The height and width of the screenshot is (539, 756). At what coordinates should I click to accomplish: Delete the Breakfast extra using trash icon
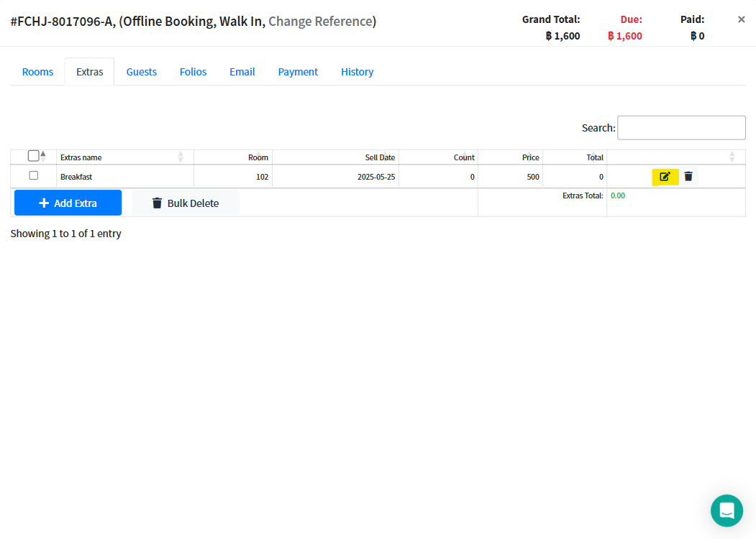pyautogui.click(x=688, y=177)
